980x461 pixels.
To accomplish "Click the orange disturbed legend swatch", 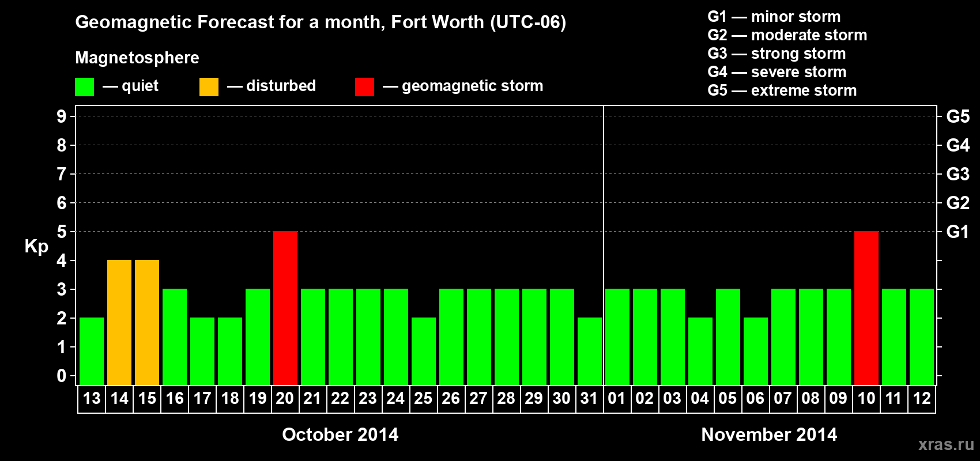I will (209, 87).
